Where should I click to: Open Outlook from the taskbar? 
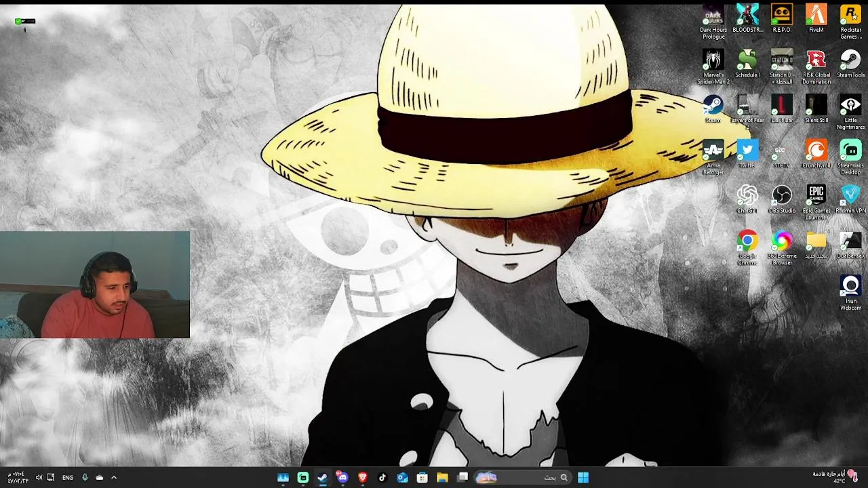(402, 477)
